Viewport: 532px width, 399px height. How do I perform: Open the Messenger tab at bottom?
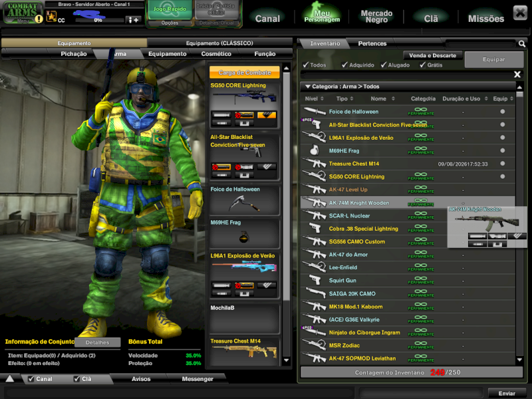tap(198, 378)
